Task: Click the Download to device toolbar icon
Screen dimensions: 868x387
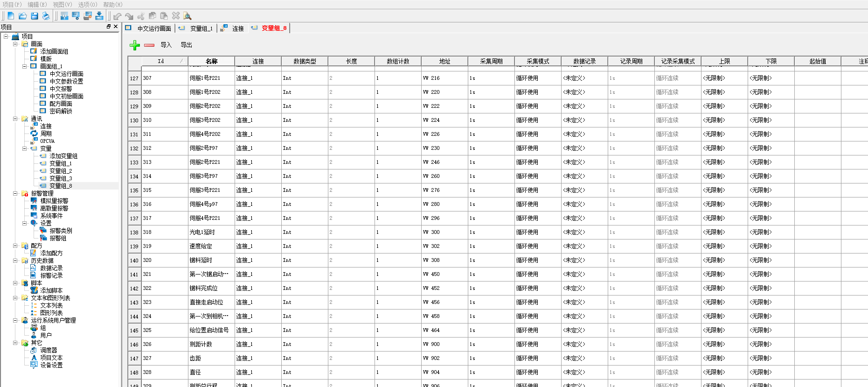Action: (99, 16)
